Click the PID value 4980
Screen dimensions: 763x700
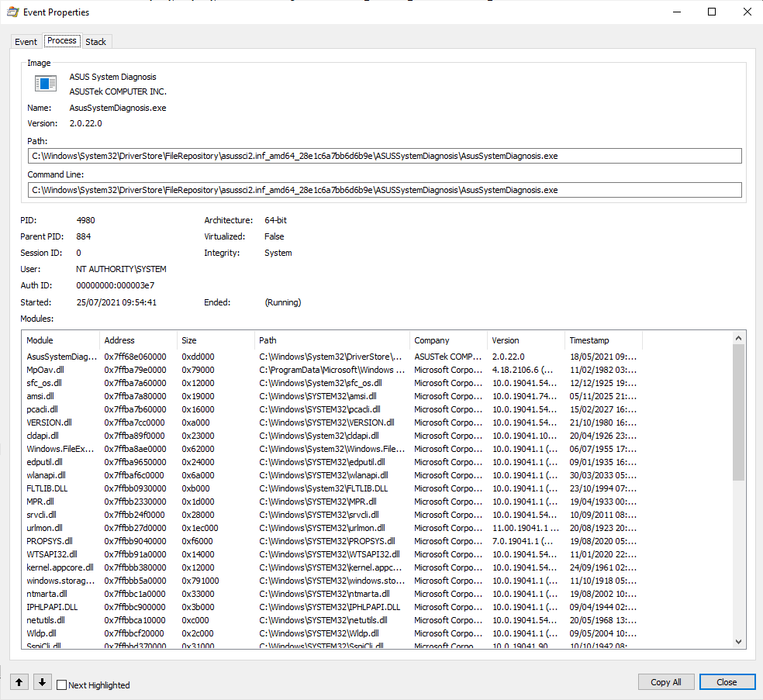click(x=85, y=220)
